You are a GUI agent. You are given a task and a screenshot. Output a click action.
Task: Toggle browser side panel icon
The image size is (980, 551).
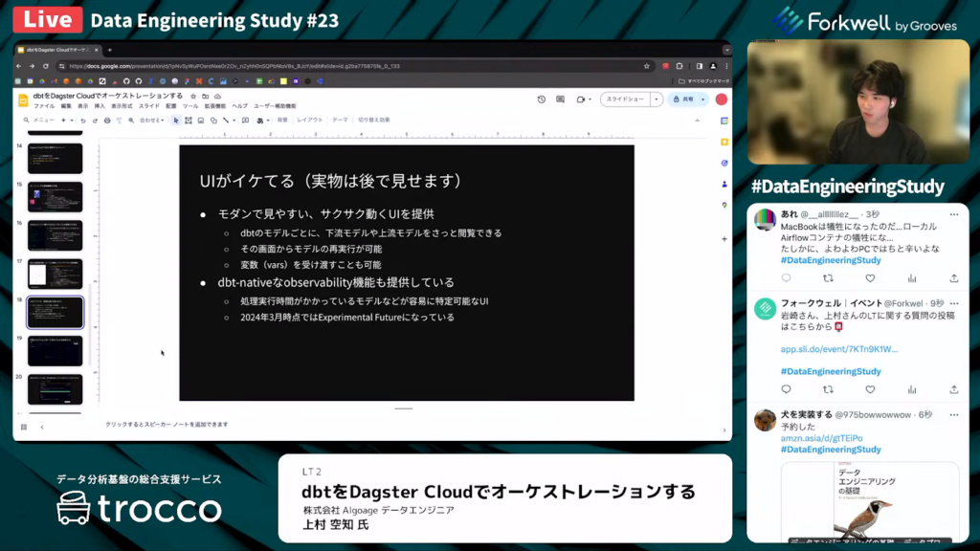[x=700, y=66]
